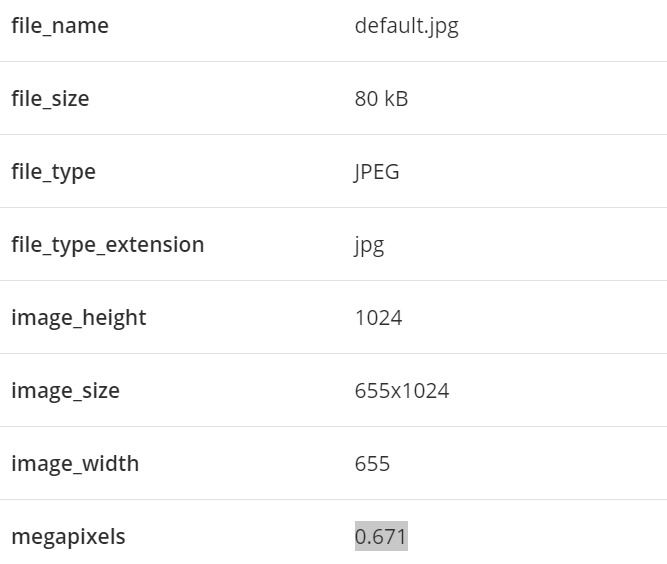Click the divider line below the file_name row
667x564 pixels.
tap(333, 62)
